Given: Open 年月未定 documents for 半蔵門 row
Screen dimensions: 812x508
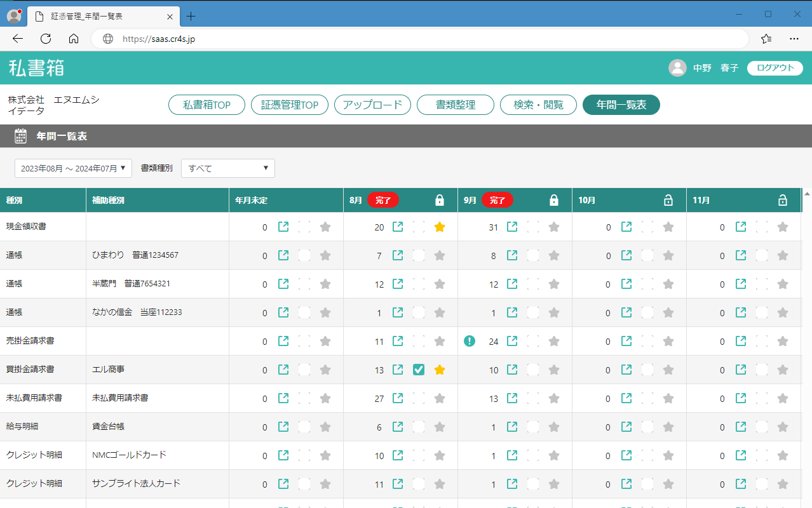Looking at the screenshot, I should click(x=283, y=284).
